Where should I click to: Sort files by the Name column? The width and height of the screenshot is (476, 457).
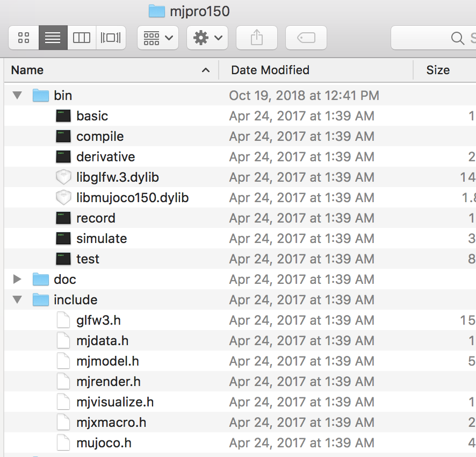pos(27,70)
